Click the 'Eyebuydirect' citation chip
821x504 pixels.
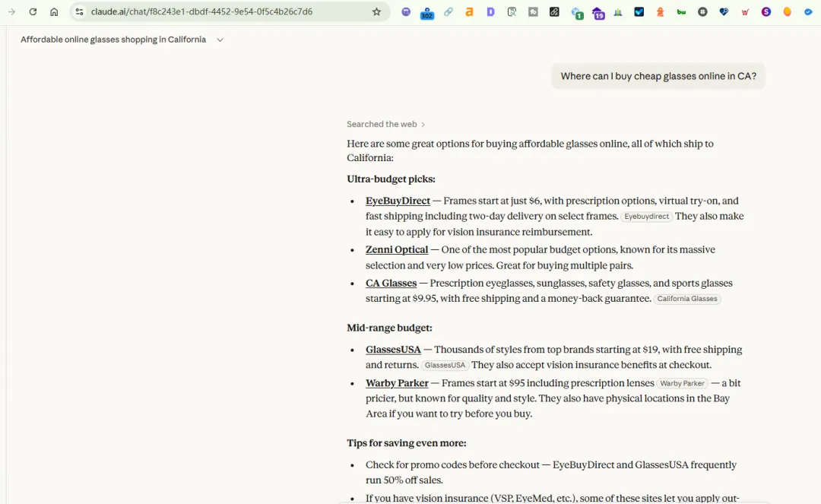(647, 216)
